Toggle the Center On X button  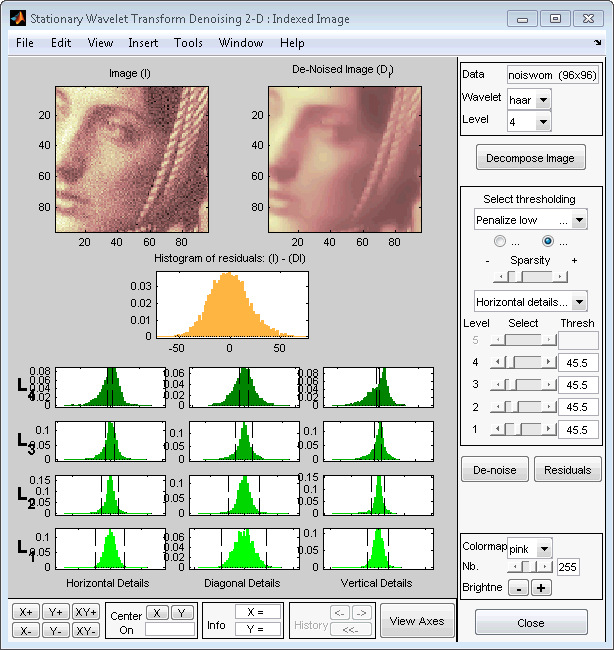tap(157, 612)
